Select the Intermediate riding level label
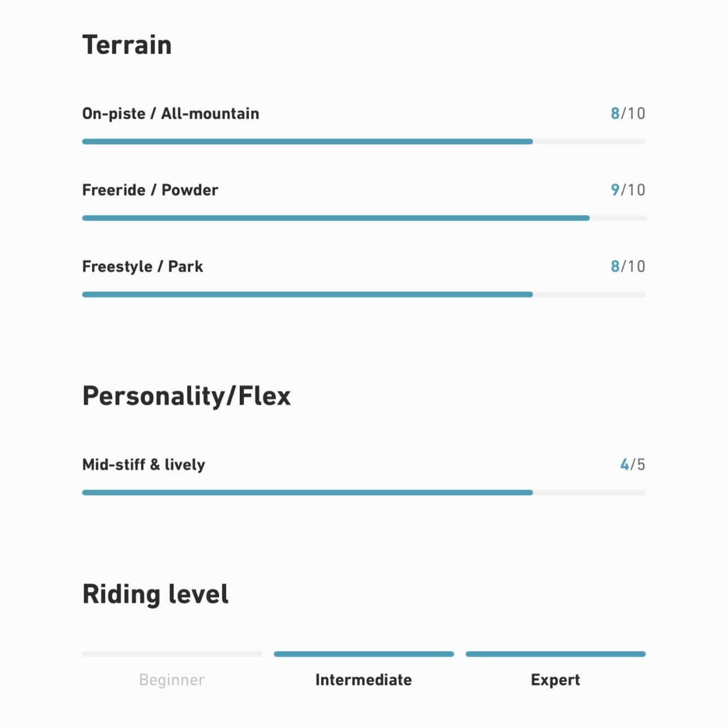This screenshot has height=728, width=728. click(x=363, y=679)
